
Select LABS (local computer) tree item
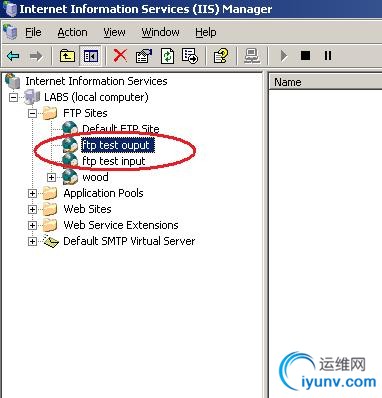(96, 97)
